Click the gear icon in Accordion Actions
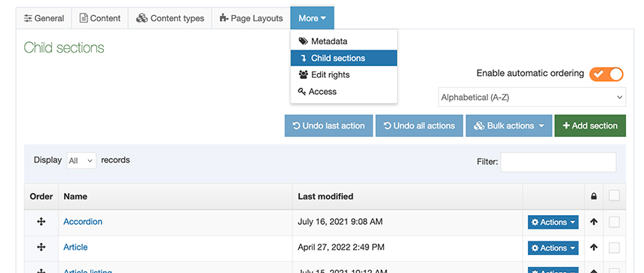This screenshot has height=273, width=644. (x=535, y=222)
